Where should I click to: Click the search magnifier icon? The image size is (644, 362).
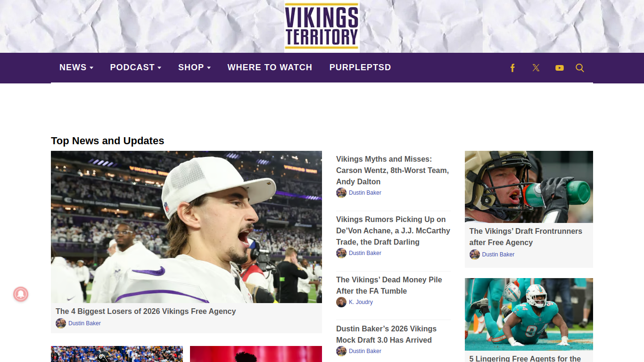pyautogui.click(x=580, y=68)
